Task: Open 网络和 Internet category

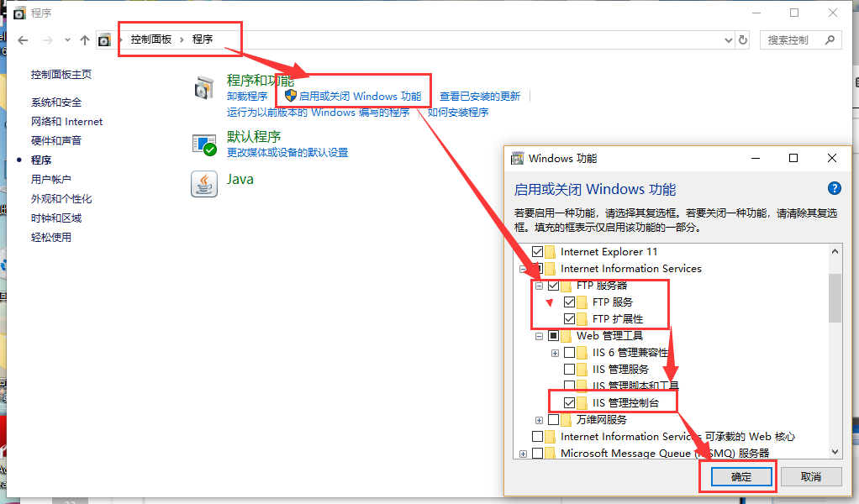Action: pos(67,122)
